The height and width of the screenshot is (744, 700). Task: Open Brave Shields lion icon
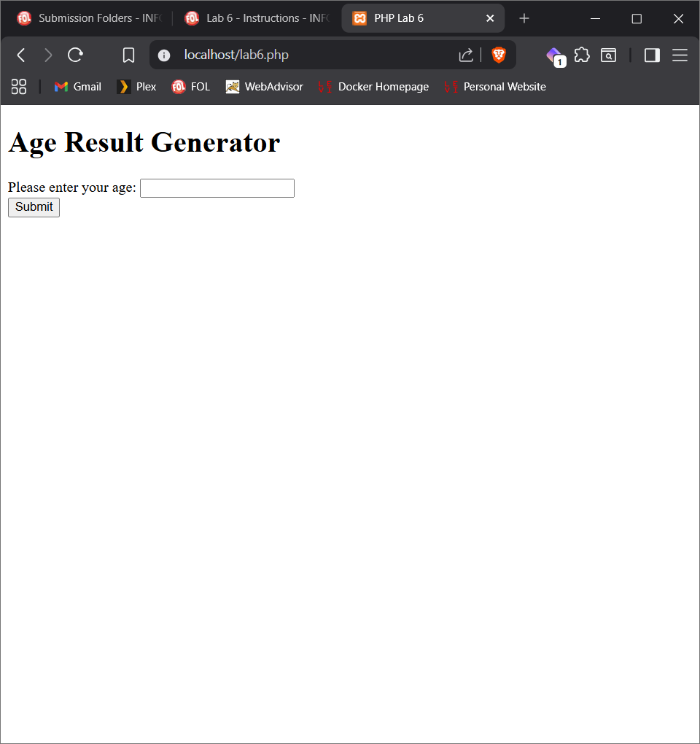499,55
